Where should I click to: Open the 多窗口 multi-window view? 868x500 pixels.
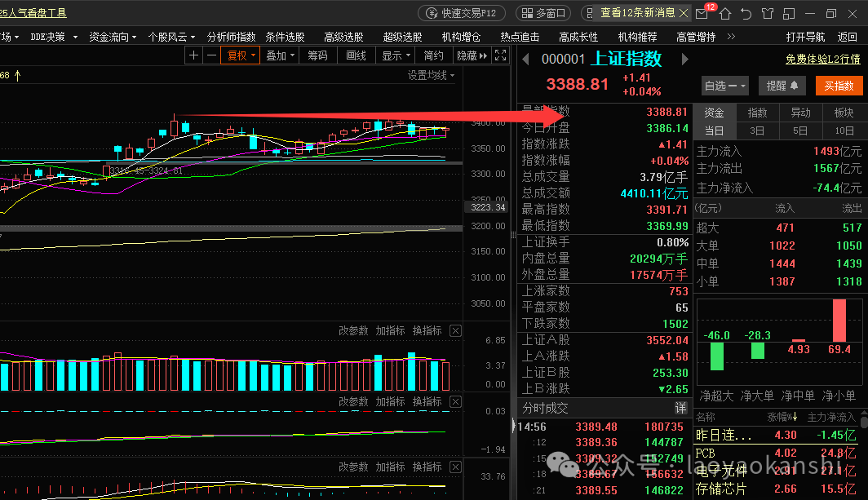pos(543,13)
